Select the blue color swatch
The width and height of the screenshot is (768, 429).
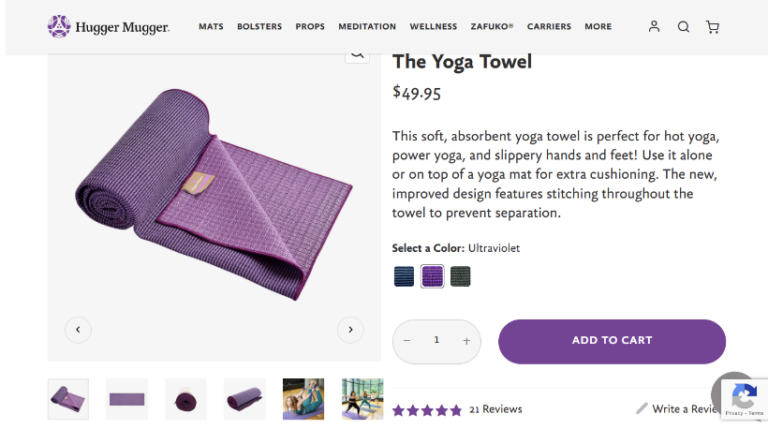tap(404, 276)
